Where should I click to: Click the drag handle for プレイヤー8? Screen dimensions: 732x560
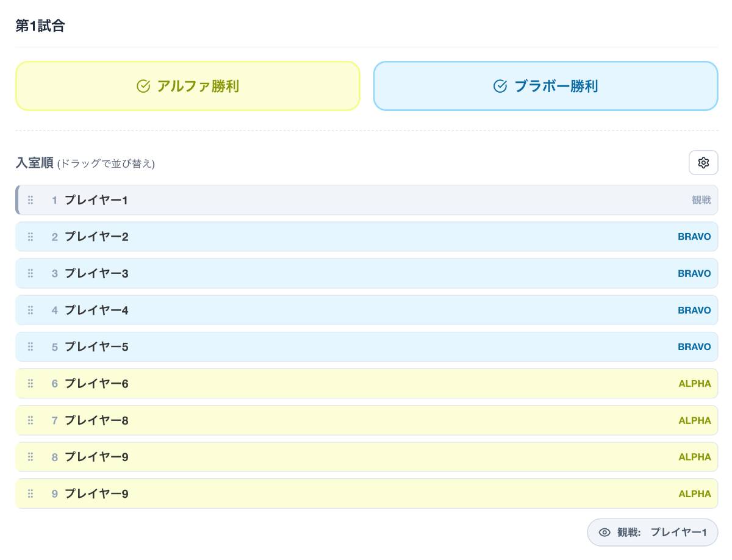tap(30, 420)
